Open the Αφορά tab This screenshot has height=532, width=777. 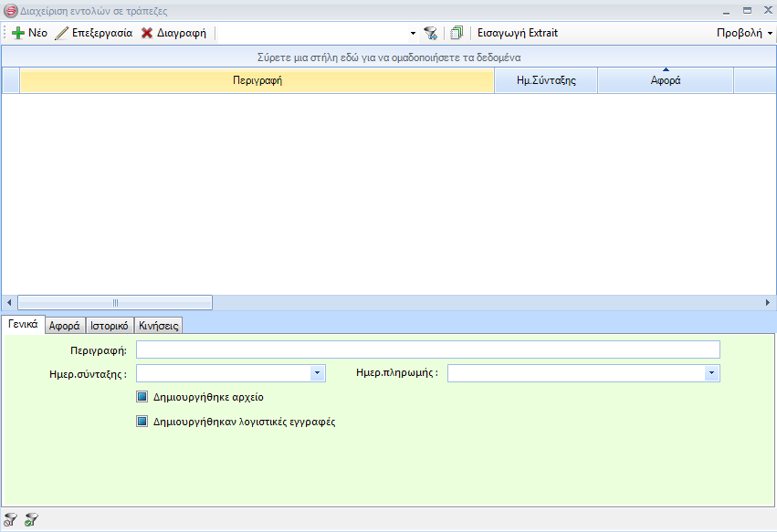[64, 325]
